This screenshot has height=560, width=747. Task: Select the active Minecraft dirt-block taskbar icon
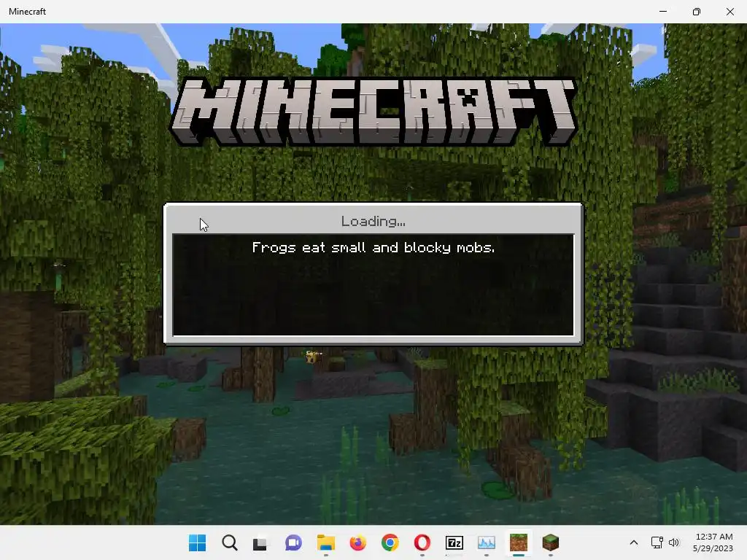519,542
